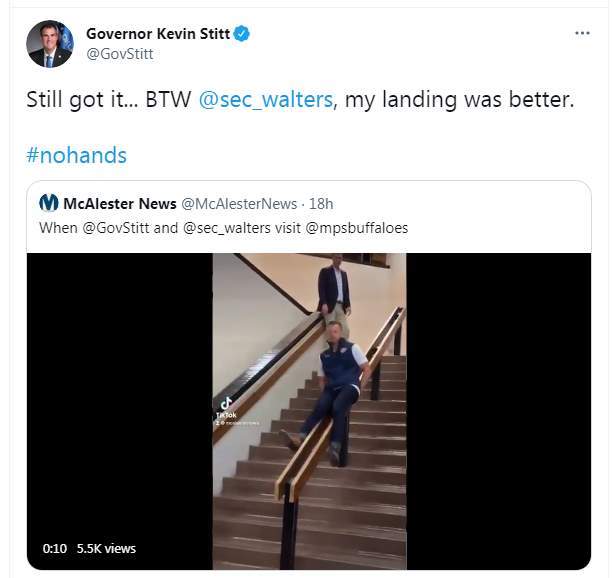Image resolution: width=612 pixels, height=578 pixels.
Task: Click the 0:10 video duration label
Action: click(54, 549)
